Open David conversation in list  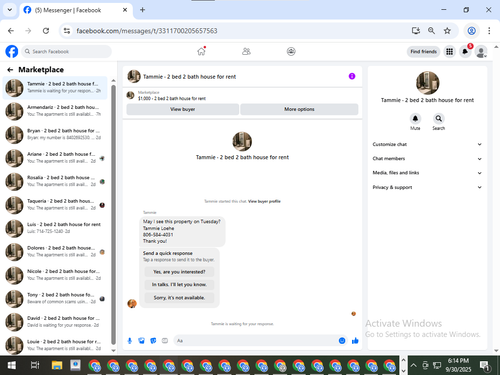[55, 322]
